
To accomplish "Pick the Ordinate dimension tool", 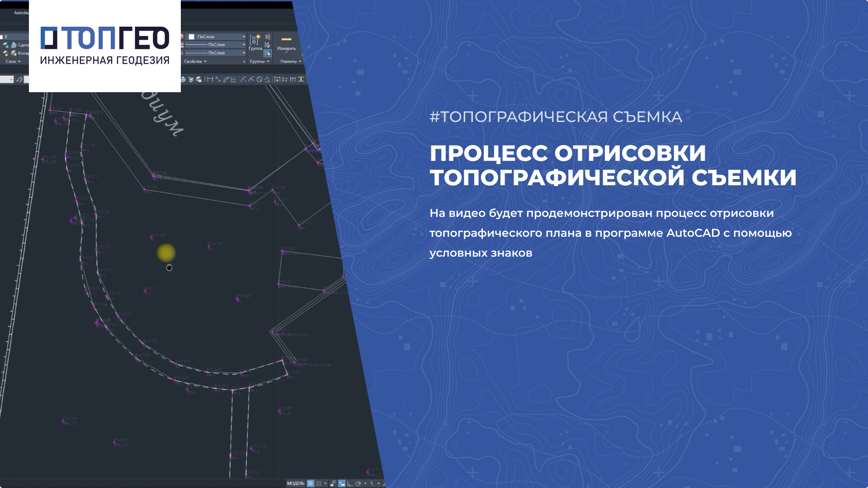I will [x=233, y=79].
